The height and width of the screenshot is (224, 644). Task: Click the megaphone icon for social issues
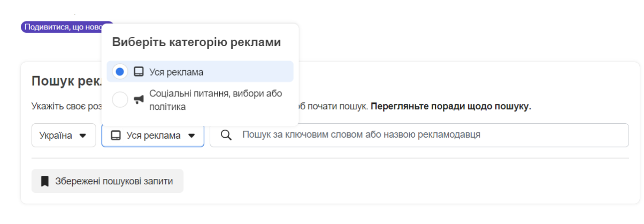[x=139, y=100]
